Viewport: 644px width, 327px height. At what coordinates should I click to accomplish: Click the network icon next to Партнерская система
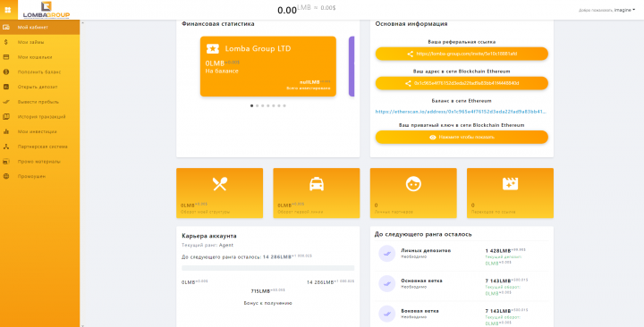coord(6,147)
